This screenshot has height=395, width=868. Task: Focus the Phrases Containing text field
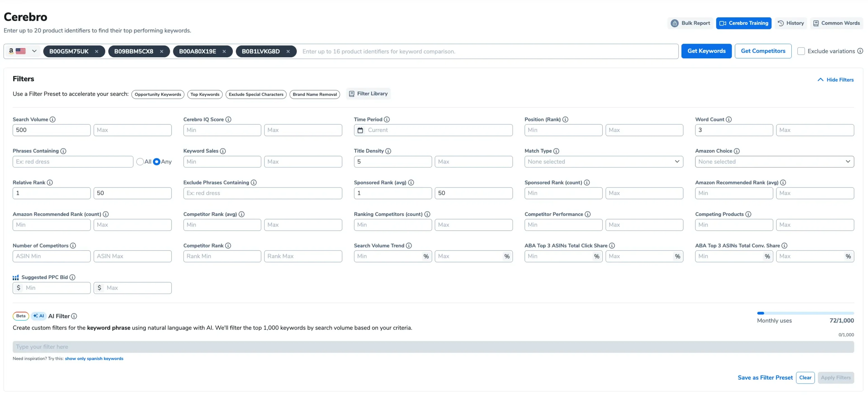click(73, 162)
